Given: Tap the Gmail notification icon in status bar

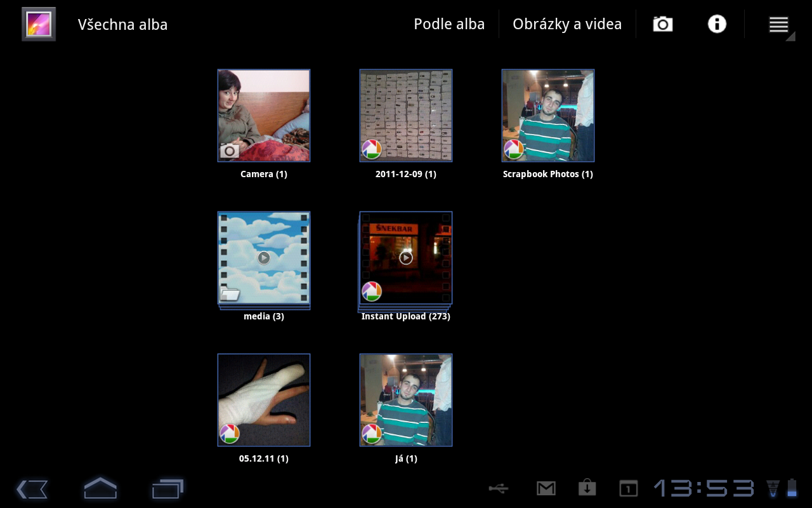Looking at the screenshot, I should (546, 488).
